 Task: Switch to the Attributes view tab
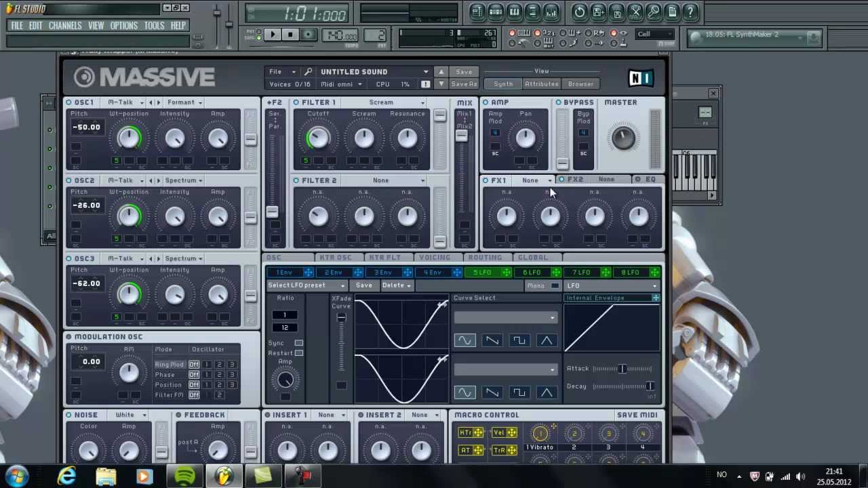point(541,84)
